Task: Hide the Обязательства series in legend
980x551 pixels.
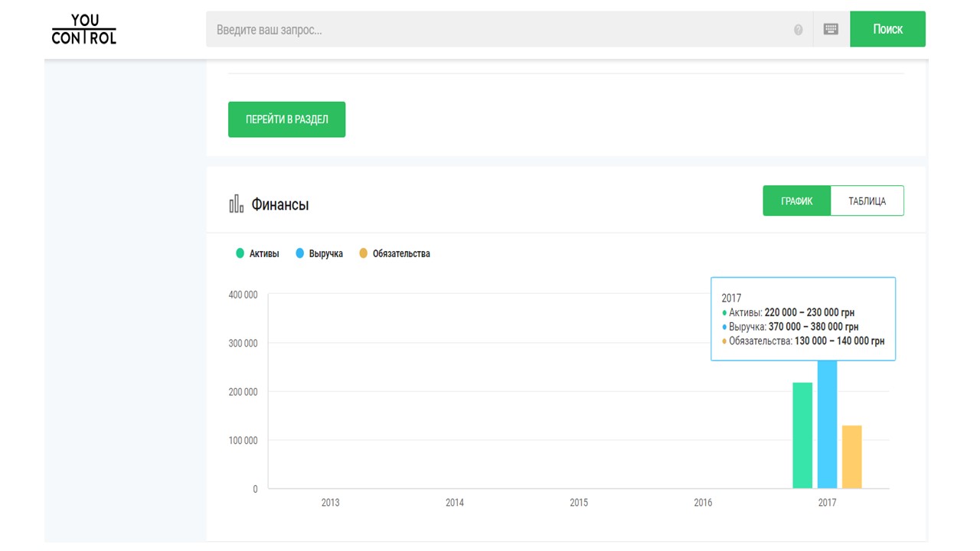Action: click(x=394, y=253)
